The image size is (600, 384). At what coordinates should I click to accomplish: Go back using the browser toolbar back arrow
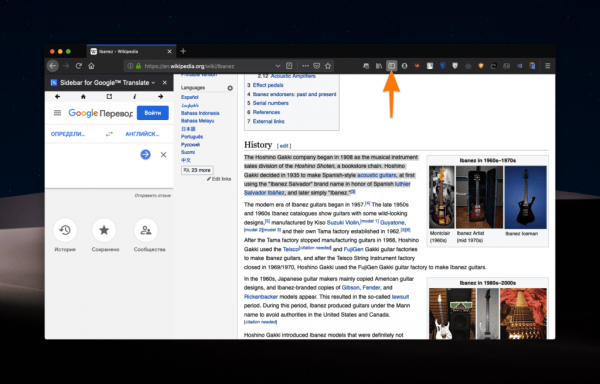point(53,66)
